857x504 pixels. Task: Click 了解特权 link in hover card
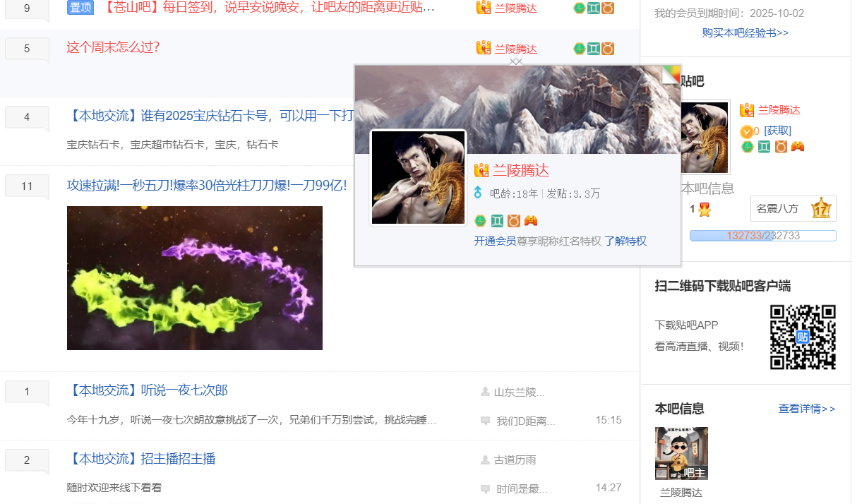point(625,241)
